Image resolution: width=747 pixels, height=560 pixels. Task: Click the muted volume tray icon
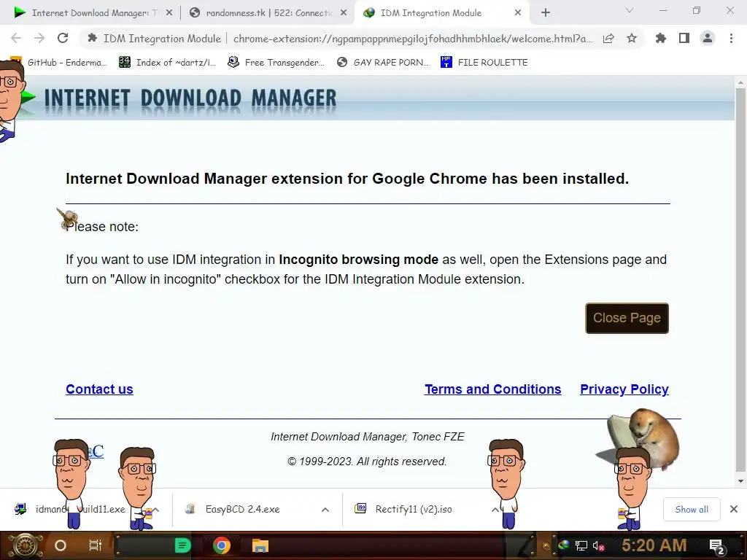(598, 545)
